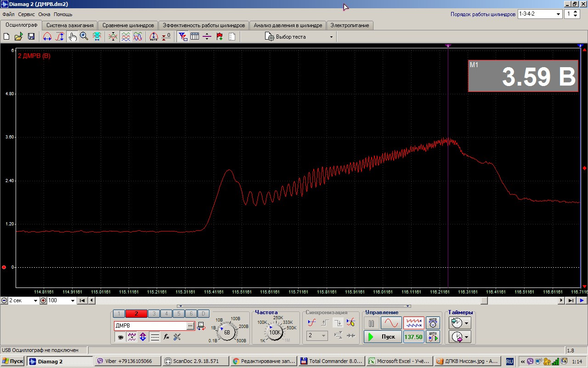Save recording with floppy disk icon
This screenshot has width=588, height=368.
tap(31, 36)
